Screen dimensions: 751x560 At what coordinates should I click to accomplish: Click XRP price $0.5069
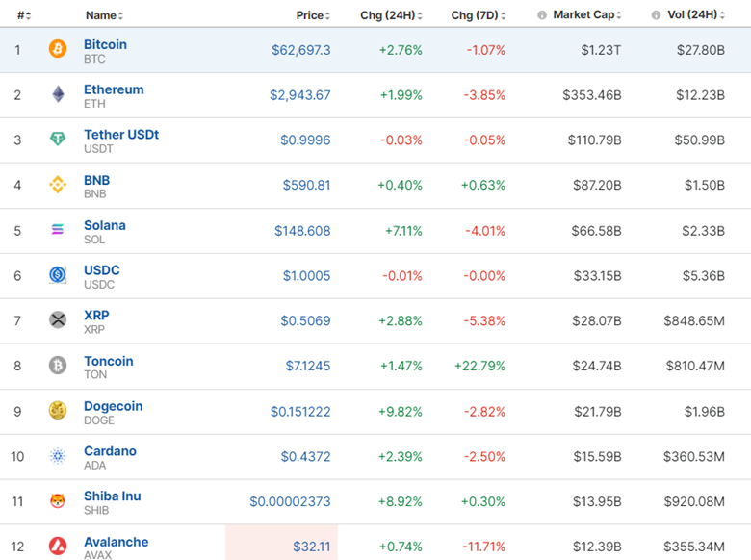(x=305, y=320)
